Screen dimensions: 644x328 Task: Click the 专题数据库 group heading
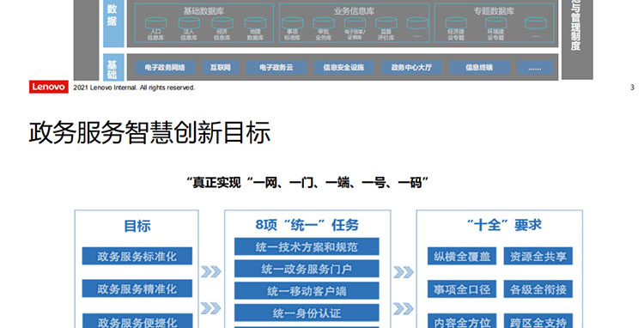pos(494,11)
